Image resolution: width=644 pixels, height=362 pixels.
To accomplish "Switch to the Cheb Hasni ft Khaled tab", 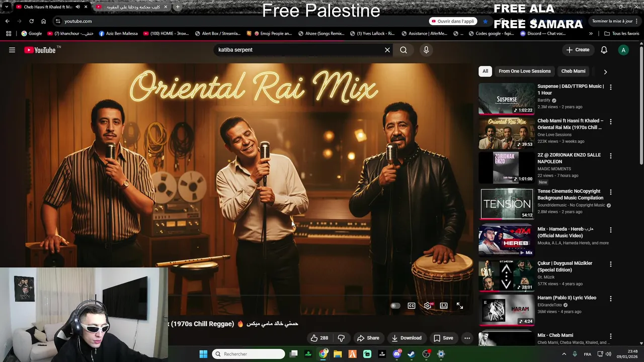I will pos(48,7).
